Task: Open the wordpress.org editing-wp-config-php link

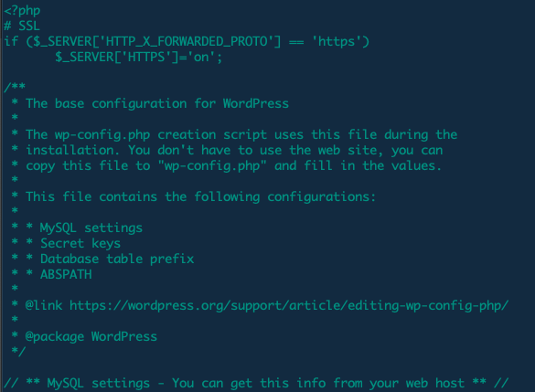Action: (x=289, y=306)
